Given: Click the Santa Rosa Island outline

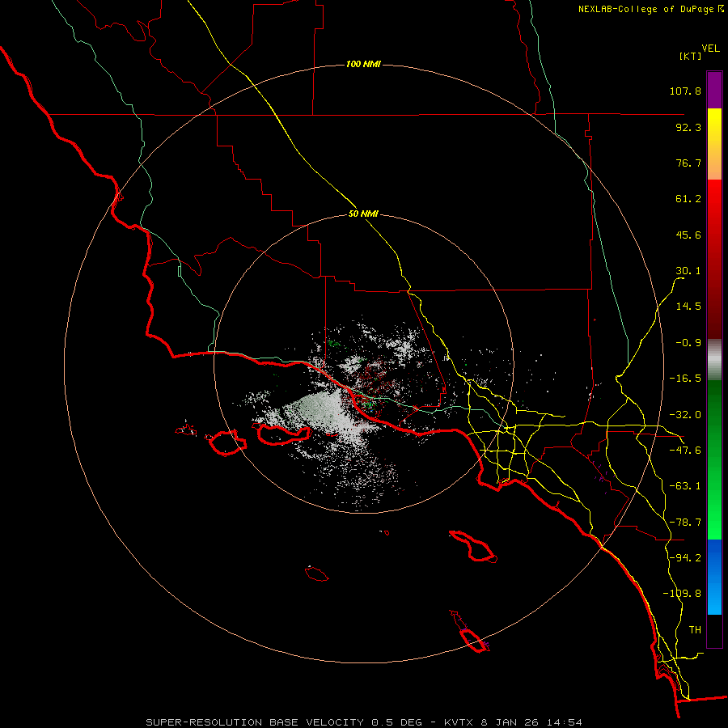Looking at the screenshot, I should pos(227,442).
